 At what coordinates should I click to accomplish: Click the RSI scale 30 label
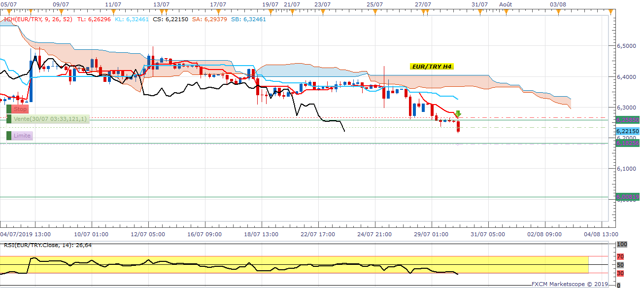tap(620, 273)
